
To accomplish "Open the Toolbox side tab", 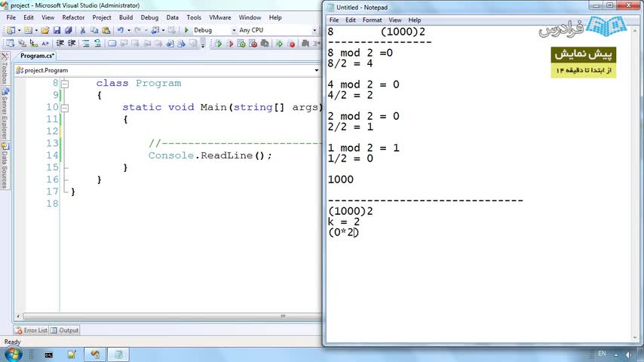I will (5, 69).
